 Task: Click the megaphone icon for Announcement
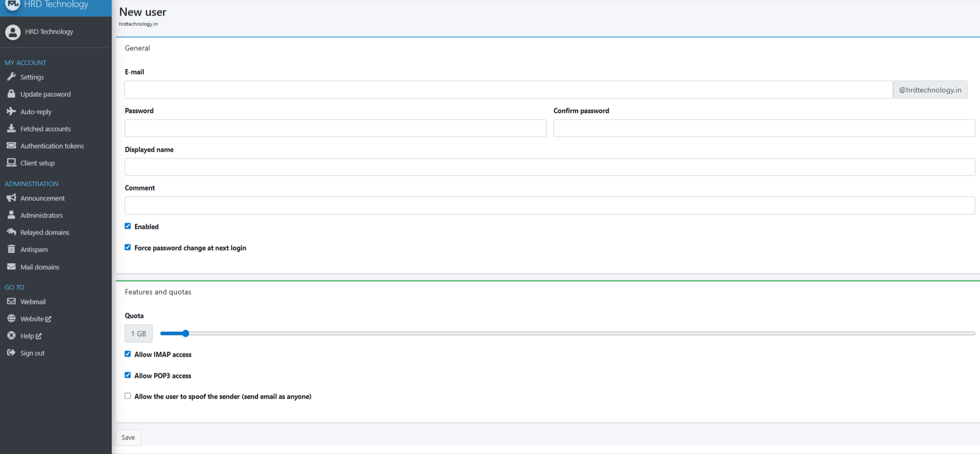click(x=11, y=198)
